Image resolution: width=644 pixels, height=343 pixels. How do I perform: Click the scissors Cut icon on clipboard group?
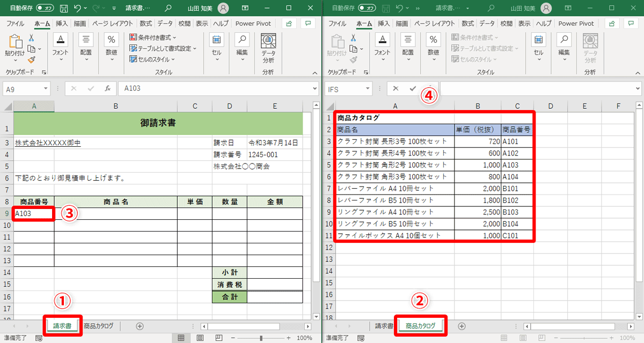[32, 39]
